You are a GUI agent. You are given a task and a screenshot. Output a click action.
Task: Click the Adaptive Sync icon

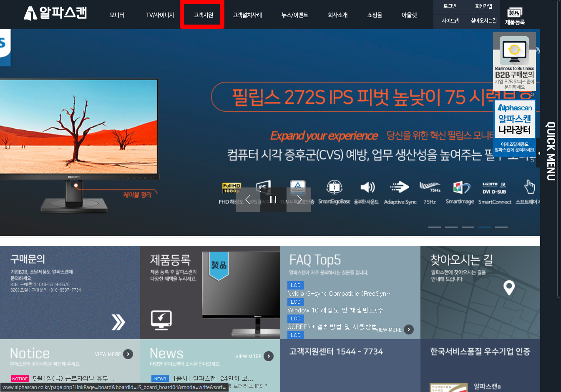[x=399, y=187]
